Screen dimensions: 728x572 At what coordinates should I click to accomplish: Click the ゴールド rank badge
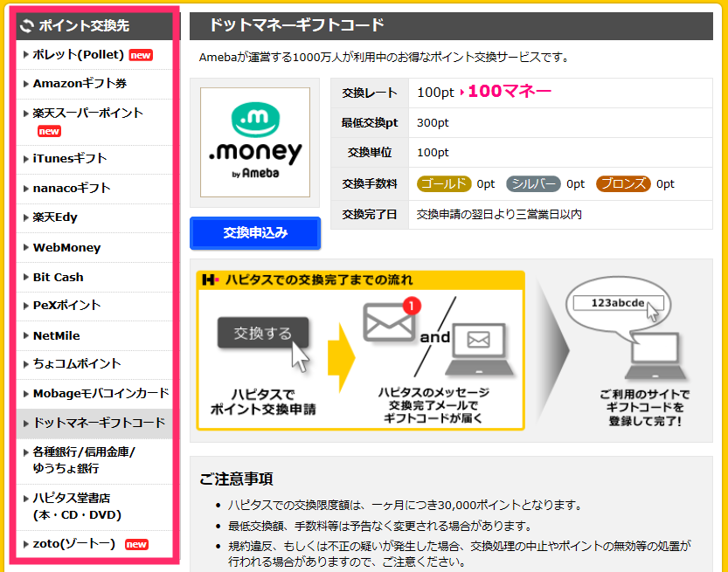point(444,184)
